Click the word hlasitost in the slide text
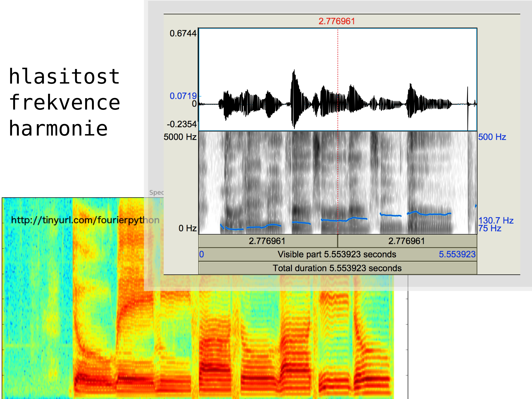Screen dimensions: 532x399 [64, 76]
